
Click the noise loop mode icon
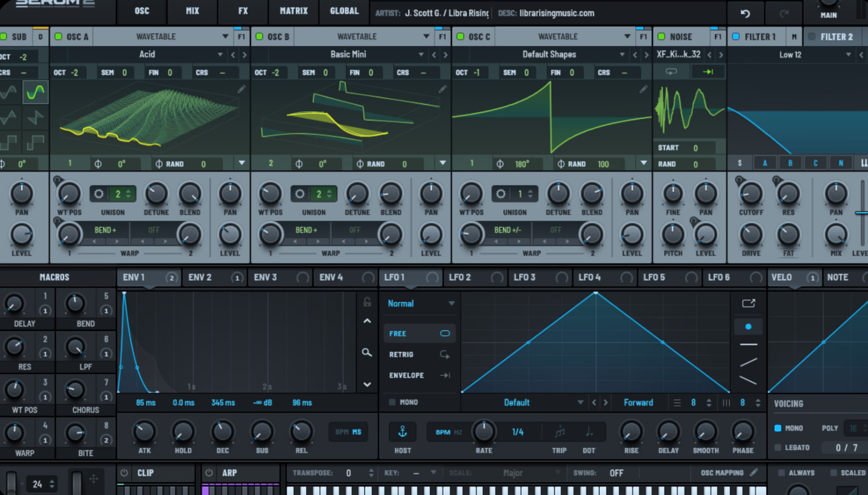pos(671,71)
